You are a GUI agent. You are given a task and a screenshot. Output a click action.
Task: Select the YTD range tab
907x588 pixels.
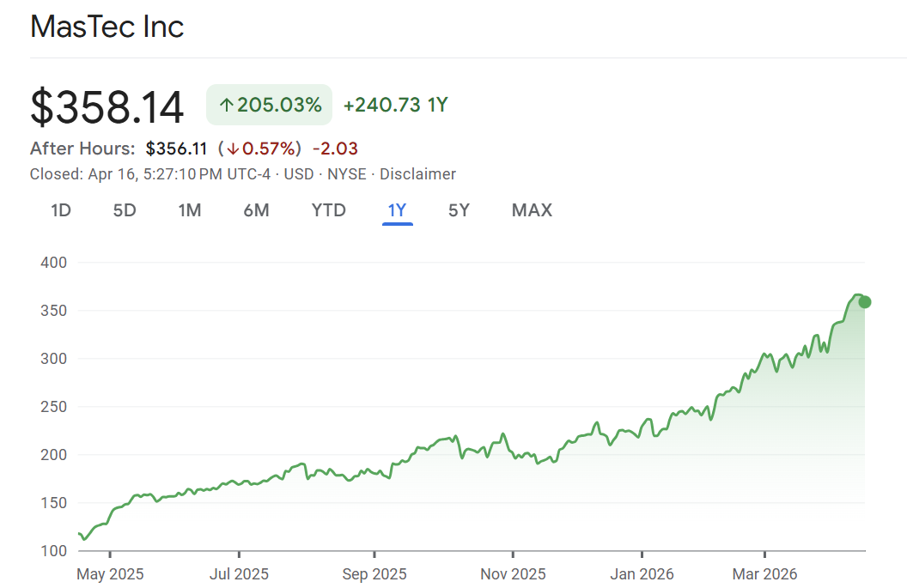point(328,210)
